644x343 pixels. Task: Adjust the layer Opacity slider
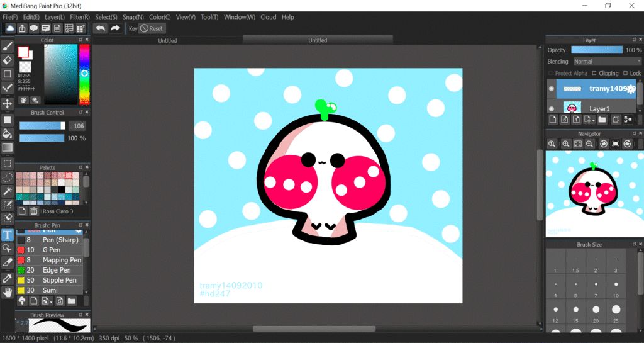coord(597,50)
